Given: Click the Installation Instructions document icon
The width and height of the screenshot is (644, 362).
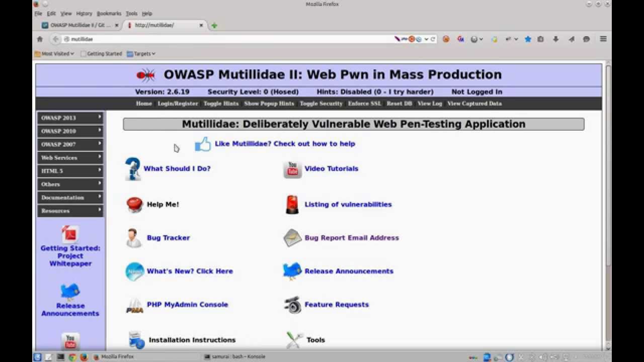Looking at the screenshot, I should 136,340.
